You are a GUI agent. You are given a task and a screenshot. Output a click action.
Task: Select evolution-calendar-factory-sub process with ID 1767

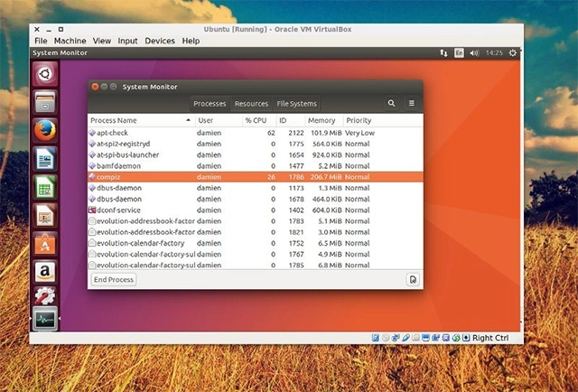pos(256,255)
